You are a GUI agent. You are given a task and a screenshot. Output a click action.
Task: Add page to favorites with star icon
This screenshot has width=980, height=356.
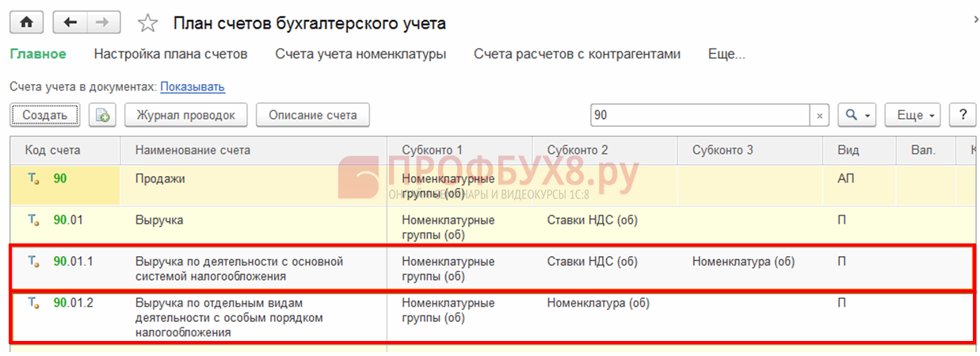point(148,23)
